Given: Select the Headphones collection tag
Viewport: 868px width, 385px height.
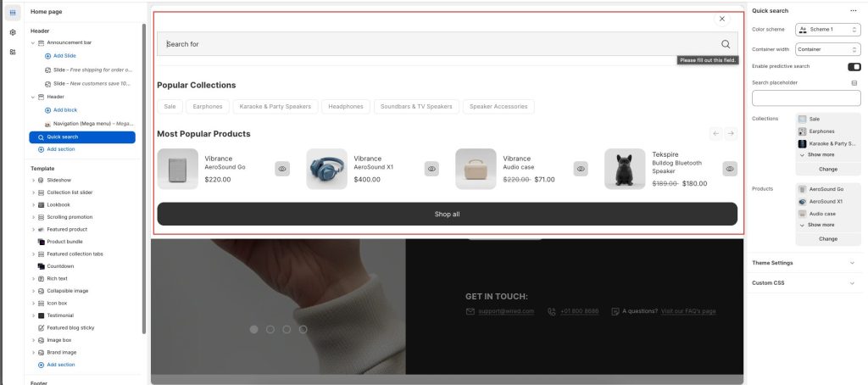Looking at the screenshot, I should click(x=346, y=107).
